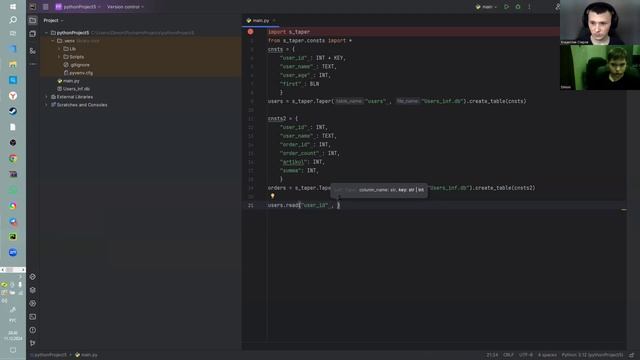Image resolution: width=640 pixels, height=360 pixels.
Task: Expand the Lib folder
Action: tap(59, 49)
